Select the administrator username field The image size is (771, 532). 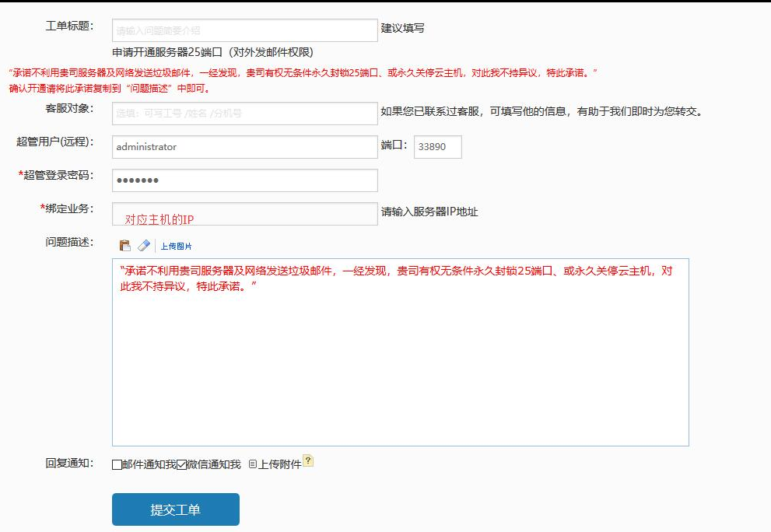tap(243, 147)
